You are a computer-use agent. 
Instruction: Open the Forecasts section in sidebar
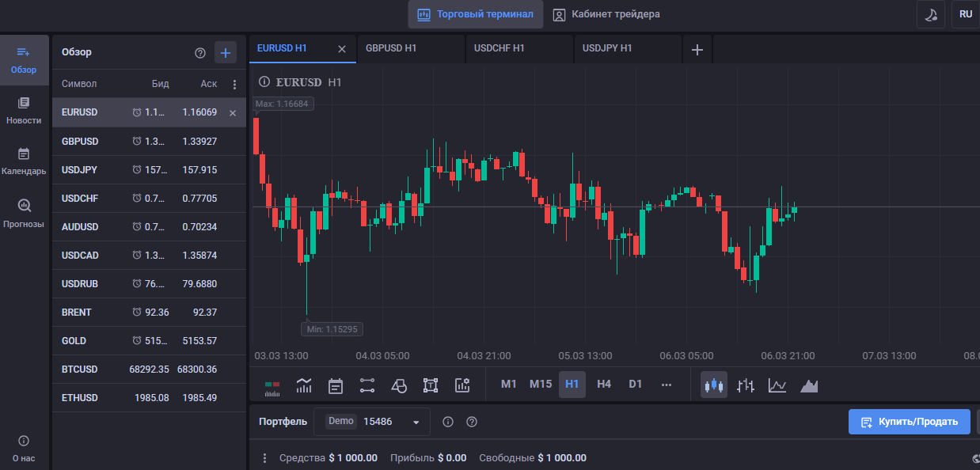(x=24, y=214)
